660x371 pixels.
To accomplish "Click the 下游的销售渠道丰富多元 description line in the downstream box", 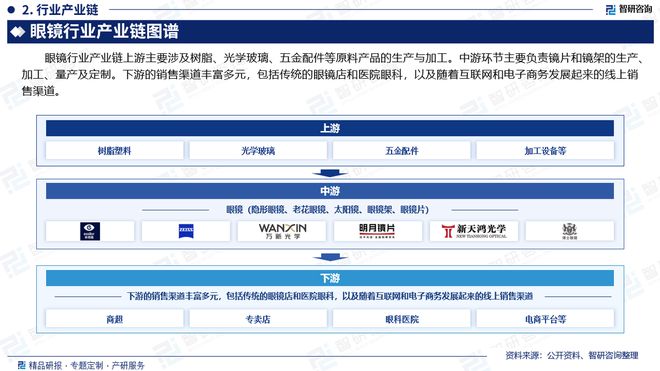I will coord(330,296).
